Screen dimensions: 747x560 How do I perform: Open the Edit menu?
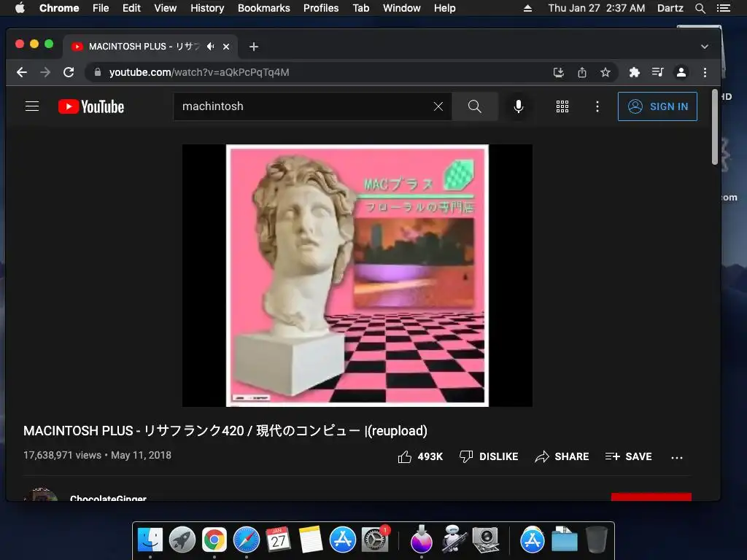tap(131, 8)
